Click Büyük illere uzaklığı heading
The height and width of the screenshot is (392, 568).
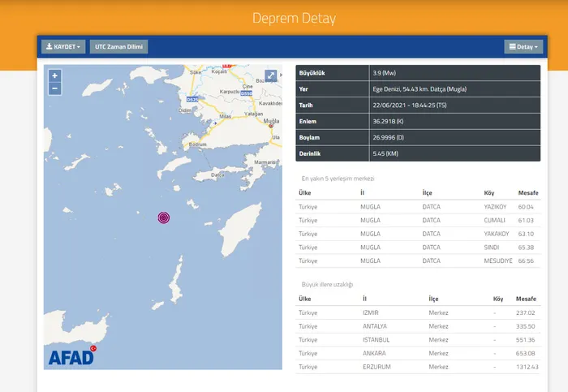[x=327, y=284]
